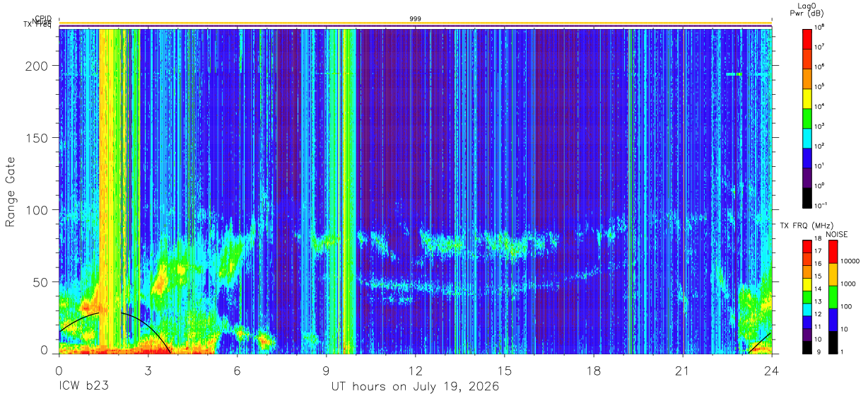Click the red top segment of TX FRQ colorbar
Viewport: 868px width, 401px height.
(x=807, y=247)
